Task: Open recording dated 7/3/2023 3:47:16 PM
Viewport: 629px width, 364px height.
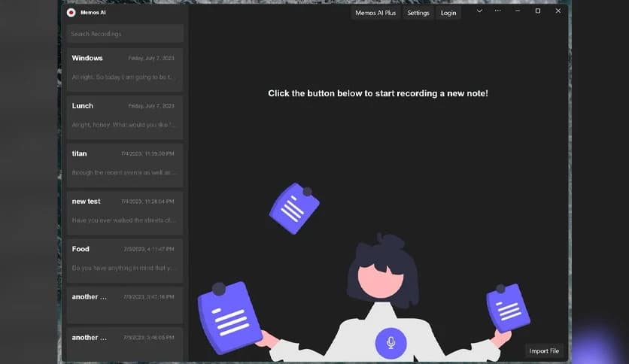Action: click(x=125, y=305)
